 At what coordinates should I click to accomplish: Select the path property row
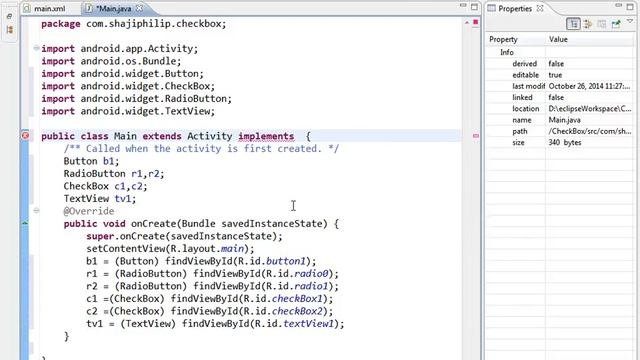pos(560,131)
